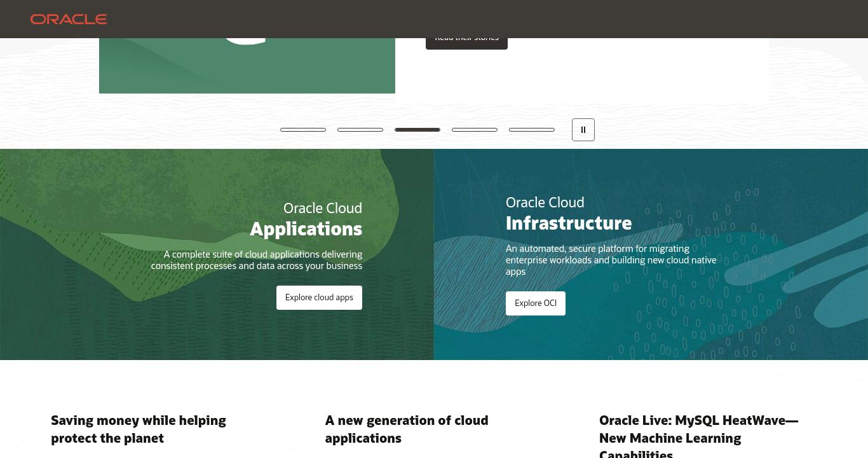This screenshot has height=458, width=868.
Task: Click the partially hidden Read their stories button
Action: pyautogui.click(x=466, y=43)
